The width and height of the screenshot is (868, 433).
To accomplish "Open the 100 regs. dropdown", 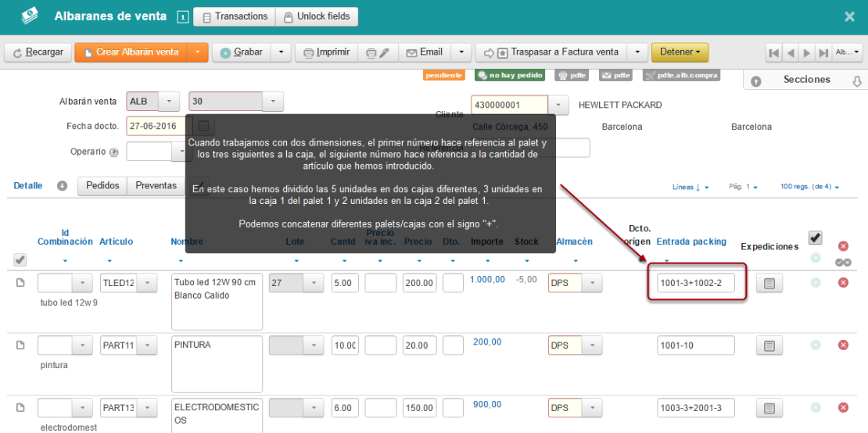I will point(809,187).
